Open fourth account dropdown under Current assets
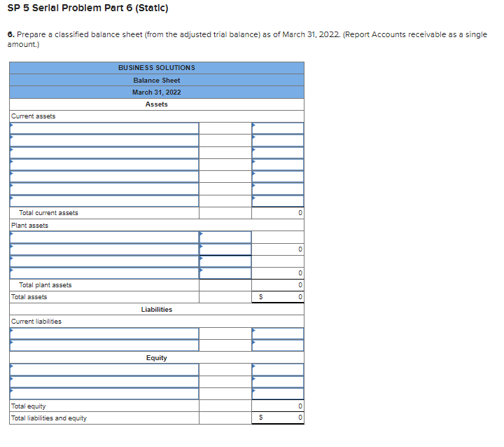 coord(104,165)
